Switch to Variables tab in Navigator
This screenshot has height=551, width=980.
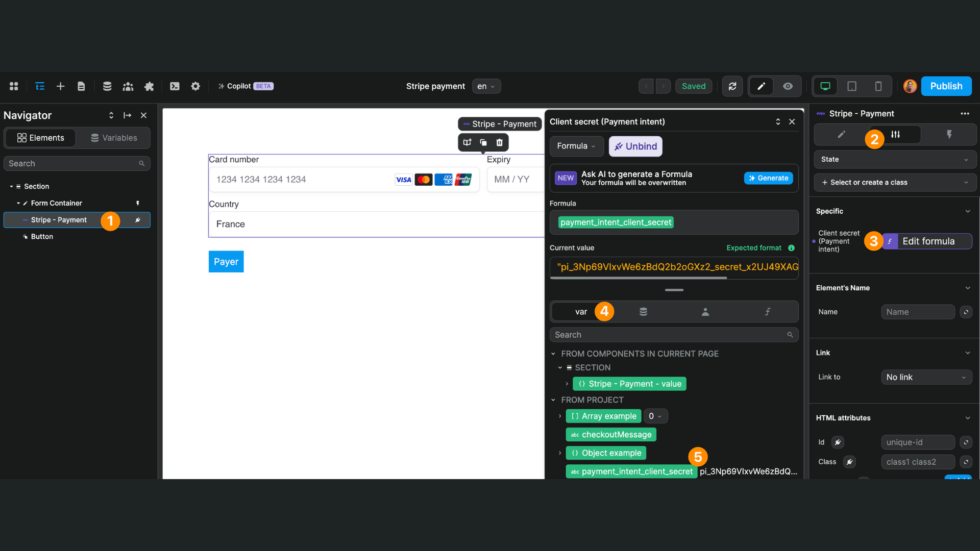pyautogui.click(x=114, y=138)
